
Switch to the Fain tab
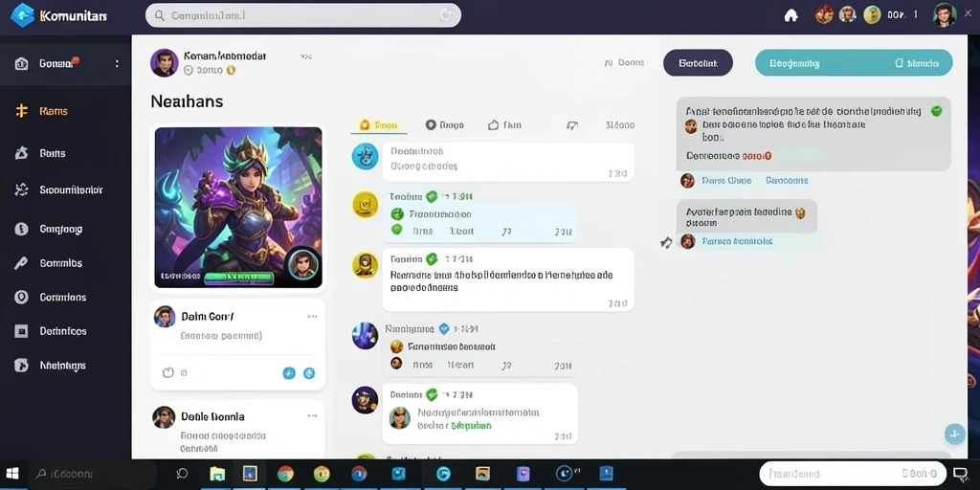504,125
